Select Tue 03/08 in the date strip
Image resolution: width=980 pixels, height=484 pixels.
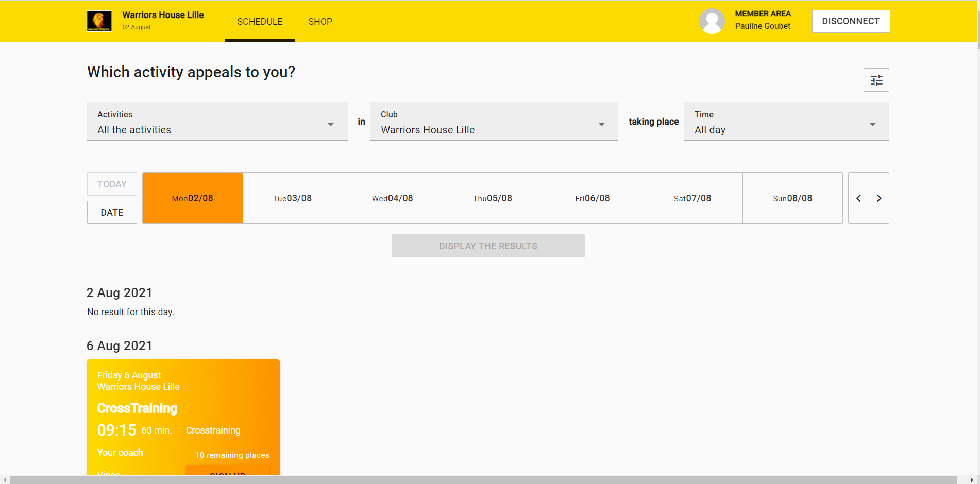293,198
